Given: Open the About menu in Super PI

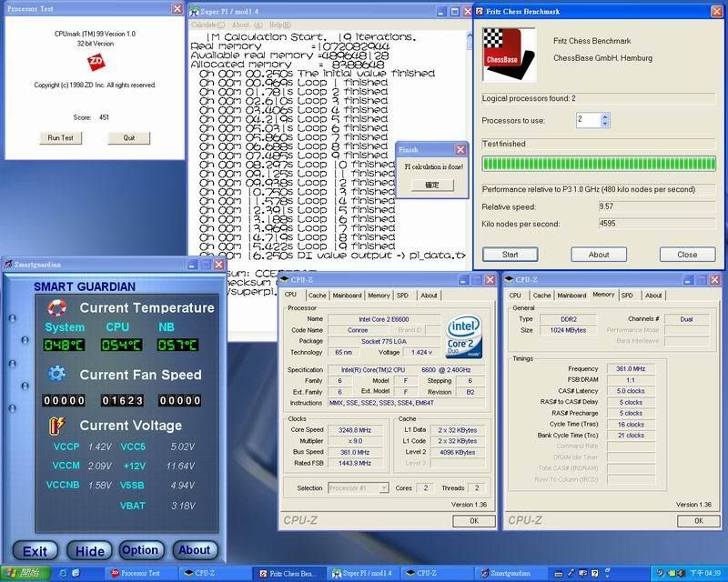Looking at the screenshot, I should coord(247,25).
